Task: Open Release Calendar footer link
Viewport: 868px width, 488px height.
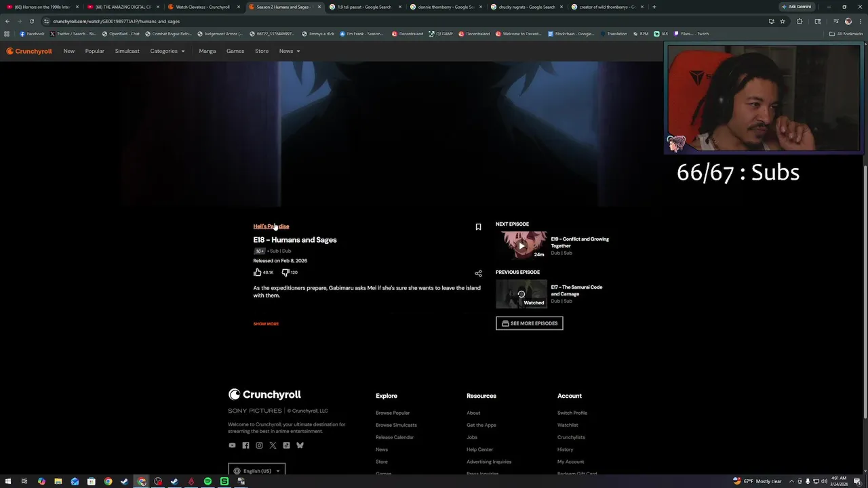Action: coord(395,437)
